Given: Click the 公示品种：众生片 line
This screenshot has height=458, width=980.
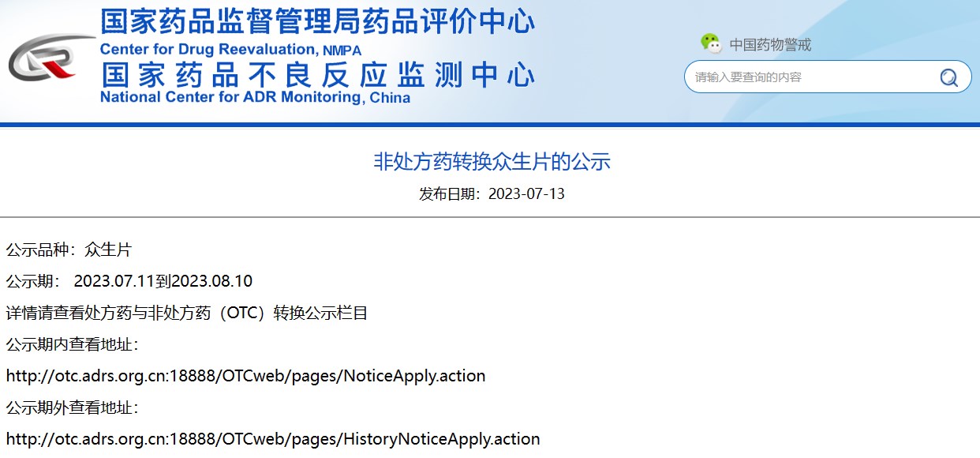Looking at the screenshot, I should click(x=69, y=250).
